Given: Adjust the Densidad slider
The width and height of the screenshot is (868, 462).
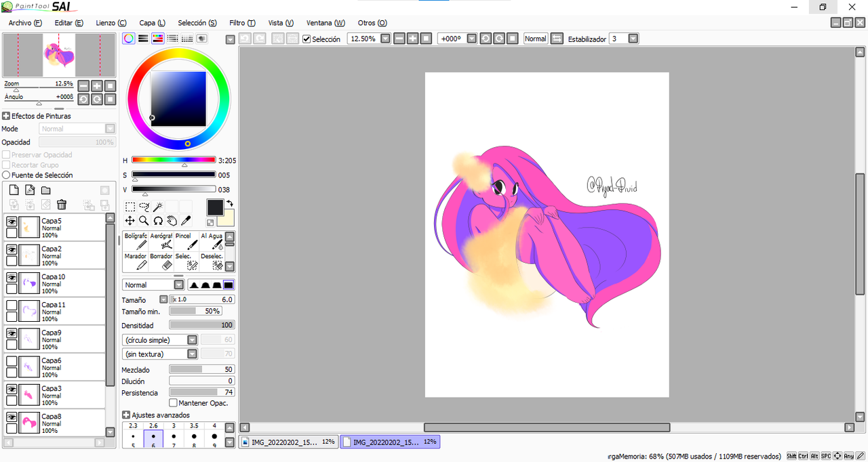Looking at the screenshot, I should 201,325.
